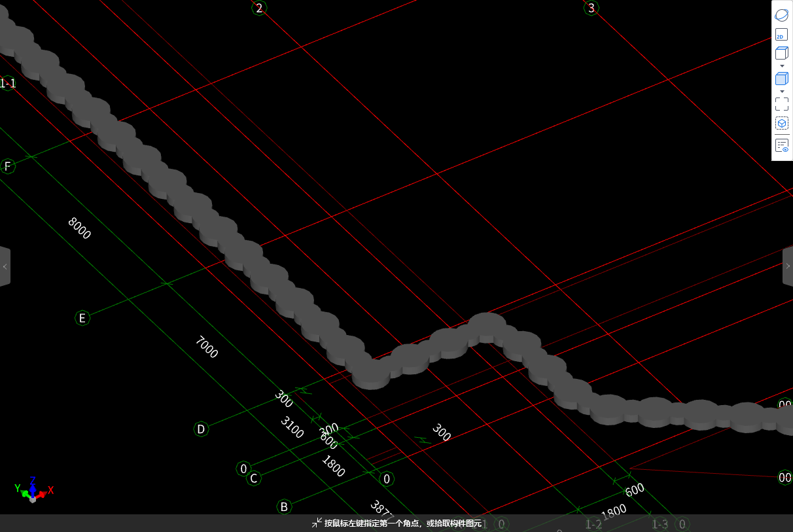Open the display settings list-eye icon

tap(781, 145)
